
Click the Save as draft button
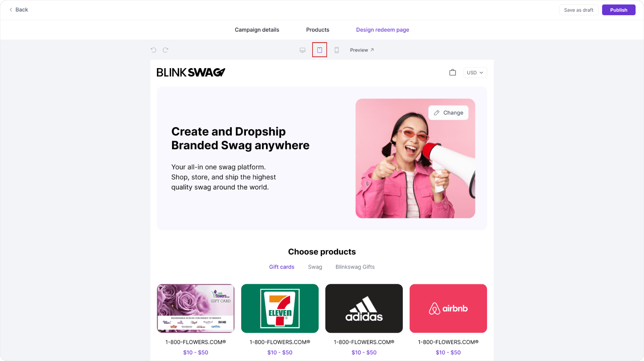click(x=579, y=10)
